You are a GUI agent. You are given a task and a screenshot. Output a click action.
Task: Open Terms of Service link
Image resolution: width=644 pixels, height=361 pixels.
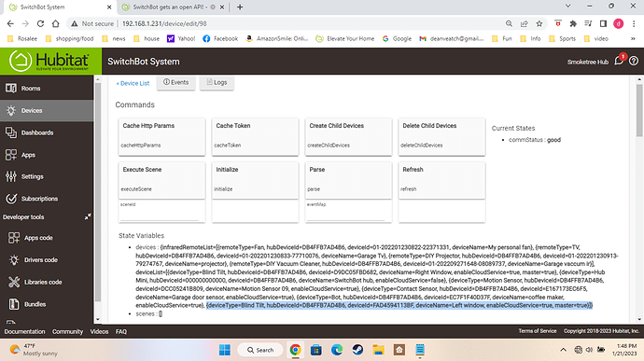pos(538,331)
